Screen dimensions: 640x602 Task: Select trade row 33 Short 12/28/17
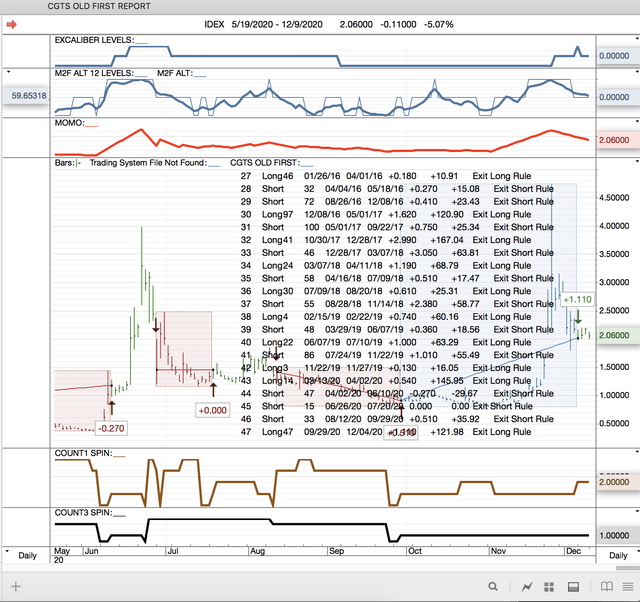click(397, 253)
